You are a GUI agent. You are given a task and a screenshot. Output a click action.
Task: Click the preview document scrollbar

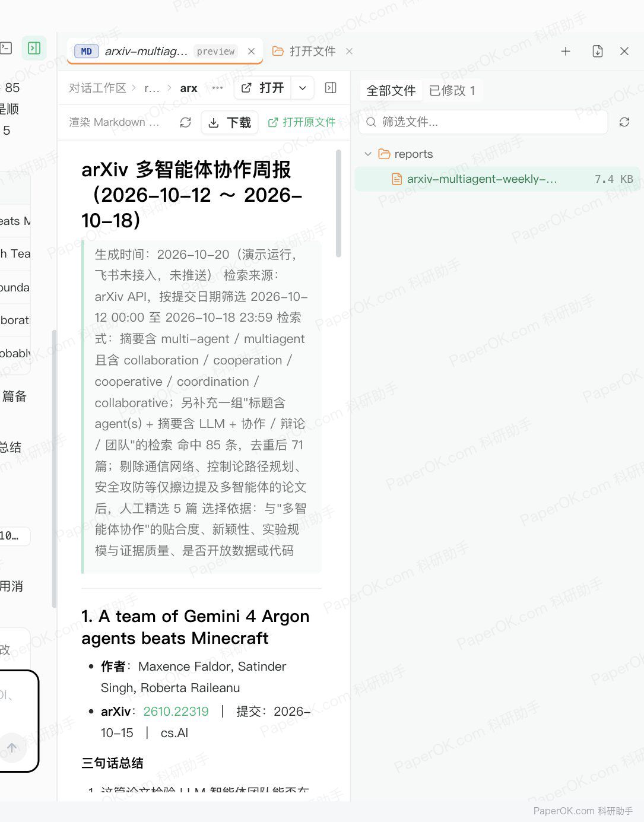point(339,203)
